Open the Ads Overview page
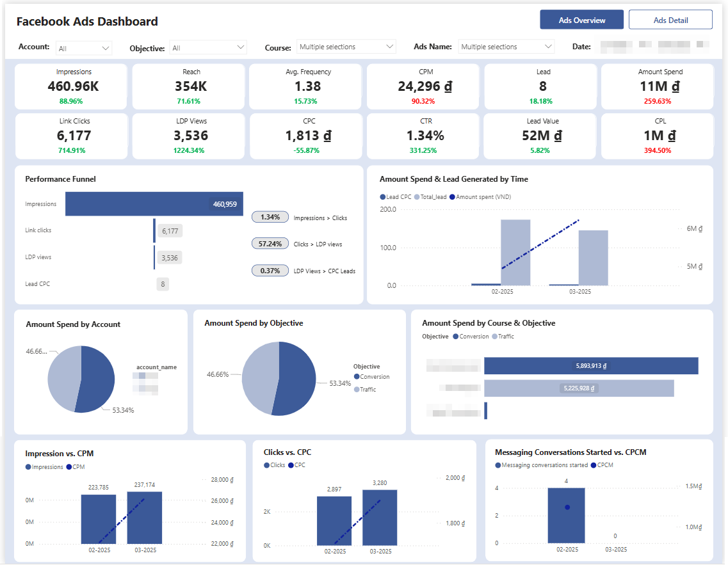The image size is (728, 565). [581, 20]
